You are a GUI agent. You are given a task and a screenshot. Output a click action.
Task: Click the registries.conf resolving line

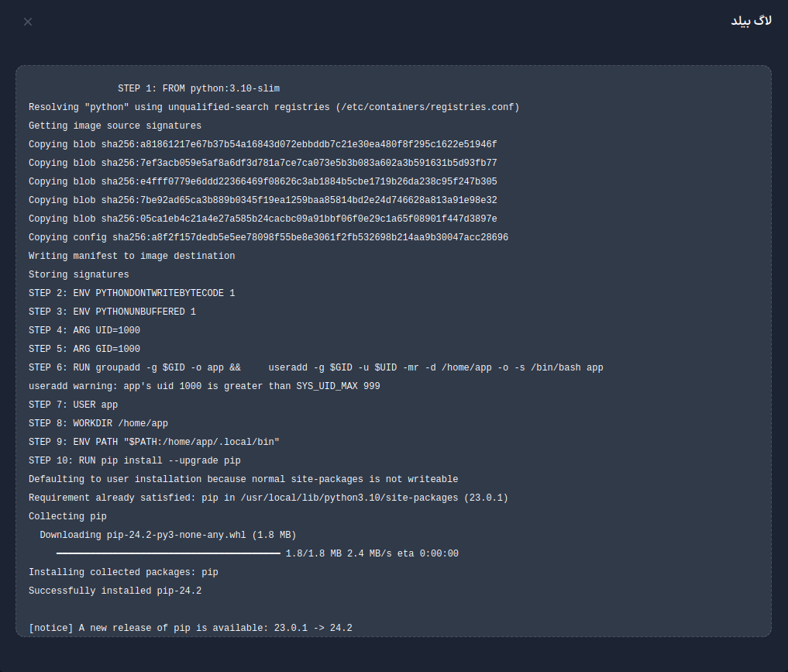[274, 107]
